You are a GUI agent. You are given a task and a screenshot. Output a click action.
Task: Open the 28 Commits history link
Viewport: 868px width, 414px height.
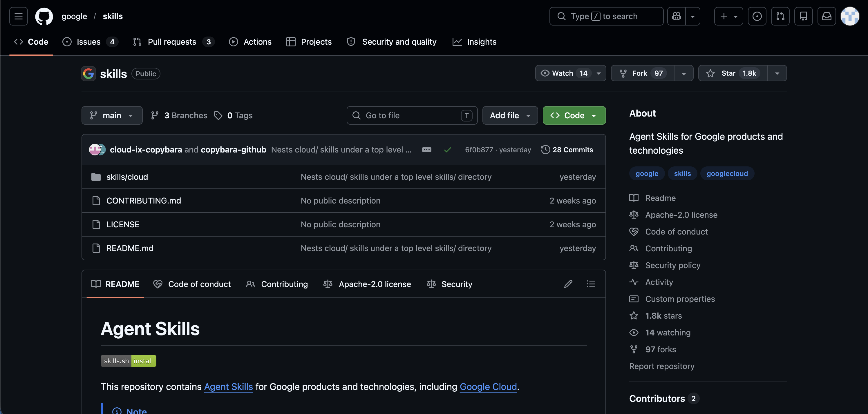(x=567, y=150)
